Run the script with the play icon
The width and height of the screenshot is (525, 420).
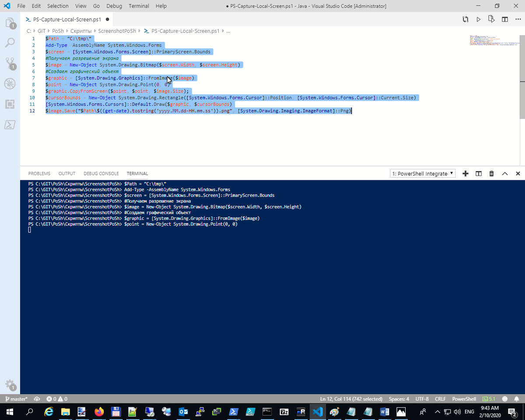[478, 20]
